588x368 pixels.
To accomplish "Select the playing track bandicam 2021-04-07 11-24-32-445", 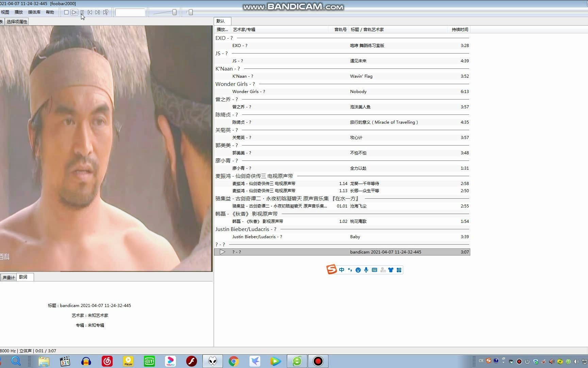I will [342, 252].
